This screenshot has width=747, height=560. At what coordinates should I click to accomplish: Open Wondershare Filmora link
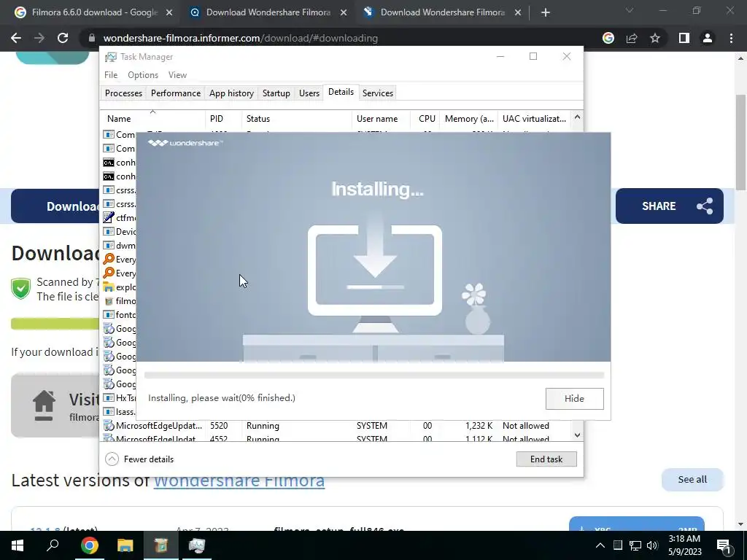[x=239, y=480]
